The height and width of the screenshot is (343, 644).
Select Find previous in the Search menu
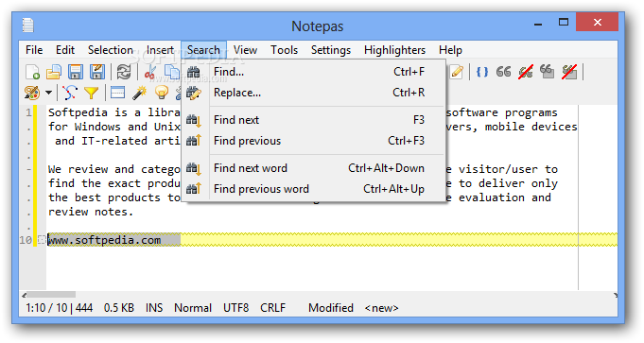pyautogui.click(x=314, y=141)
